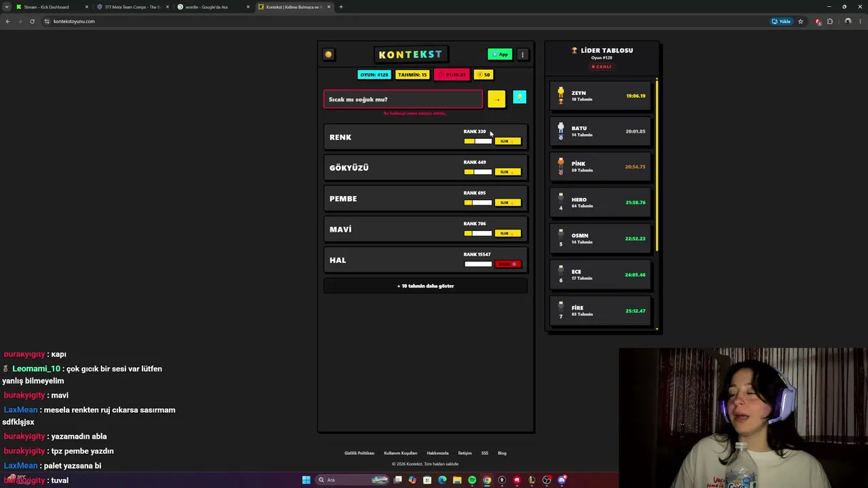The height and width of the screenshot is (488, 868).
Task: Open Spotify from the taskbar
Action: 472,480
